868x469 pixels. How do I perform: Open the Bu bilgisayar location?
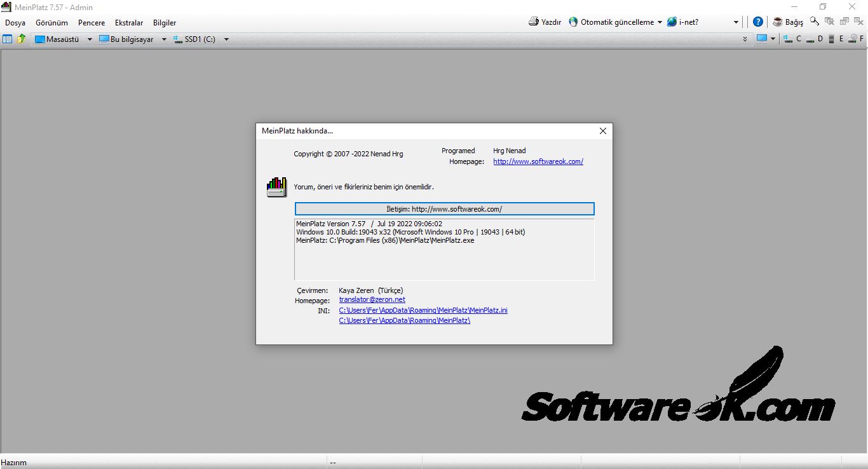[x=126, y=39]
